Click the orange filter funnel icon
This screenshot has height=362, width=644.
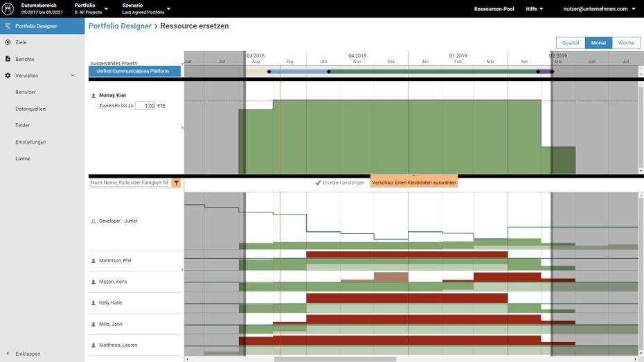coord(176,183)
